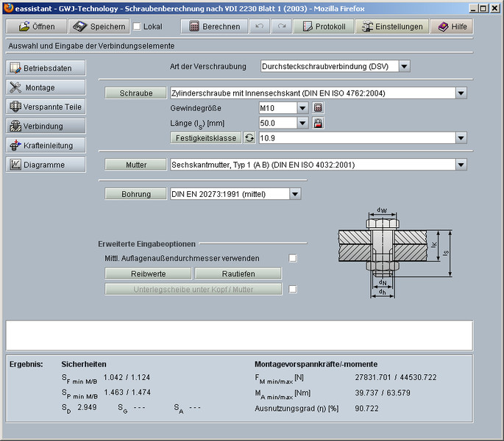This screenshot has width=504, height=441.
Task: Switch to the Betriebsdaten section
Action: [x=46, y=68]
